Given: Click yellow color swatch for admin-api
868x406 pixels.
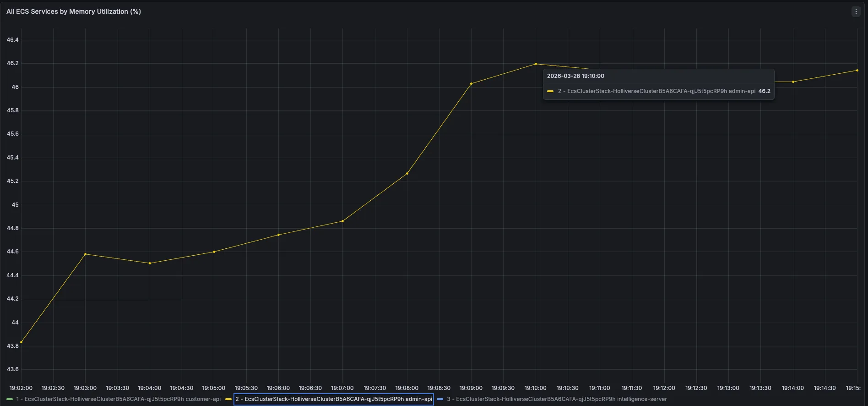Looking at the screenshot, I should coord(228,399).
